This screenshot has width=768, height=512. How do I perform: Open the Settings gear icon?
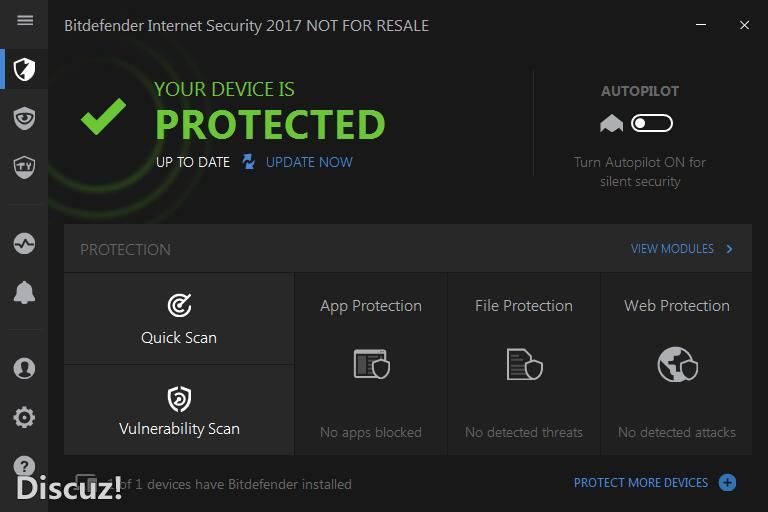[x=25, y=417]
